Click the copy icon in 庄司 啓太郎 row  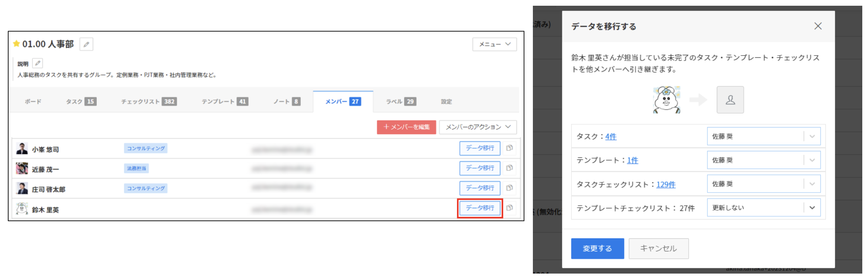point(510,188)
